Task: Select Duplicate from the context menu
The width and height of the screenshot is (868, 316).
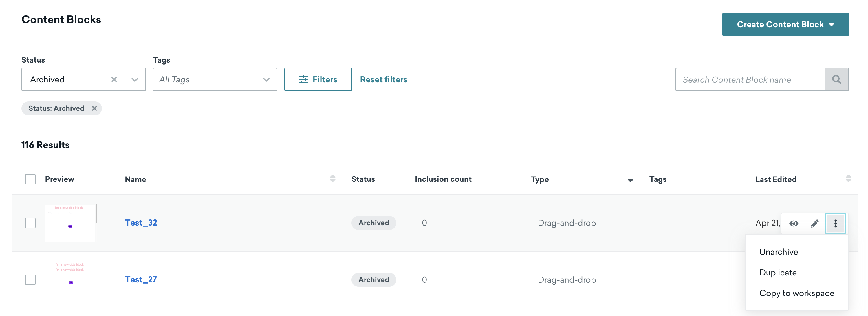Action: coord(777,272)
